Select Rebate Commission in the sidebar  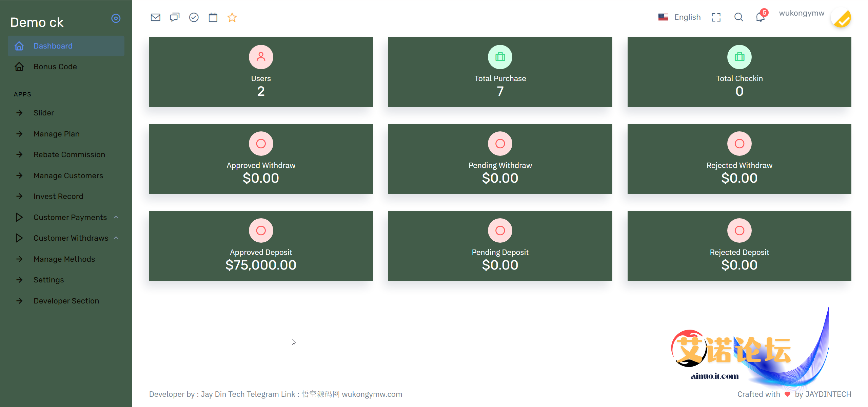point(69,154)
